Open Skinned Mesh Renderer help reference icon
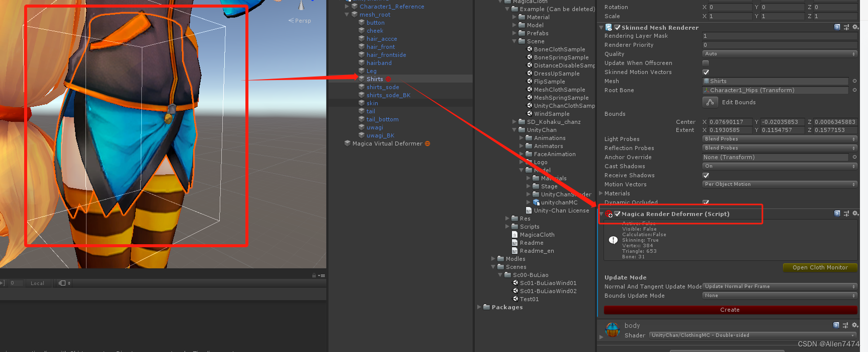Image resolution: width=868 pixels, height=352 pixels. [x=837, y=27]
